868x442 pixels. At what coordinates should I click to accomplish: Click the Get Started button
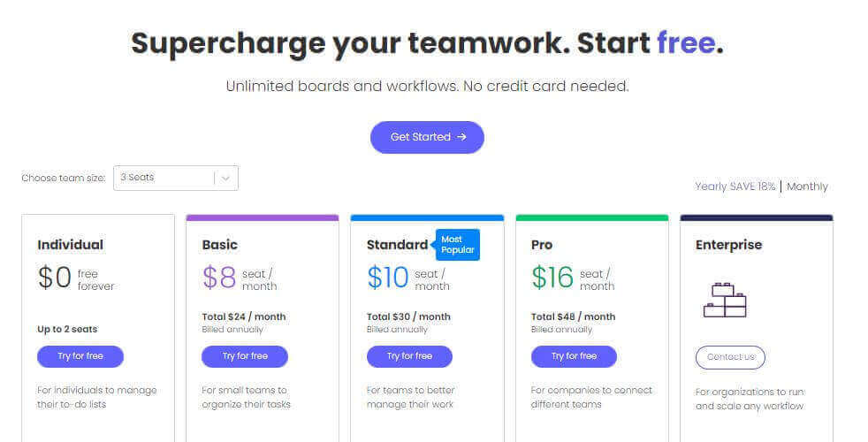pos(427,137)
